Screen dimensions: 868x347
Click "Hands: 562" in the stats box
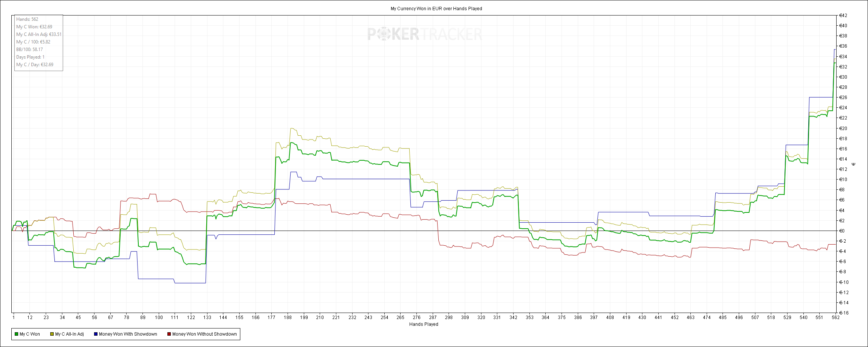(x=27, y=19)
